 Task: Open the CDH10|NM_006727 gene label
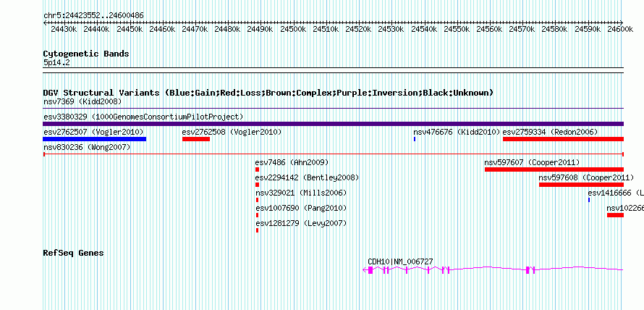(400, 261)
